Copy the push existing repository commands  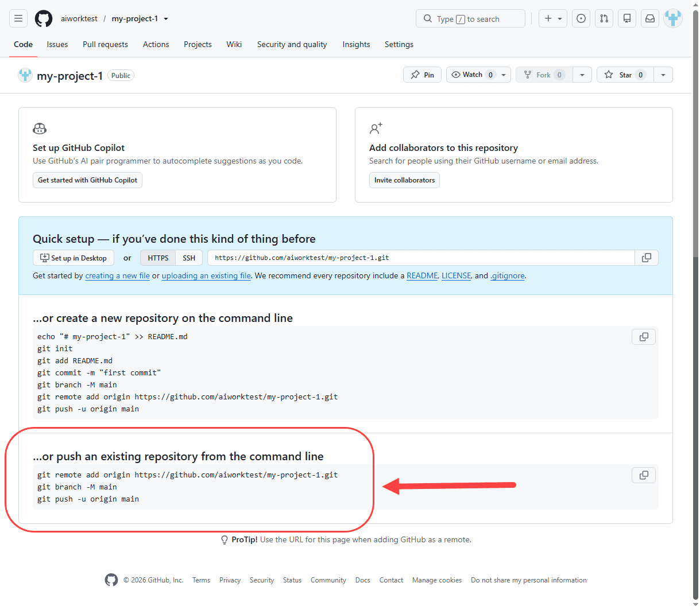pos(644,475)
